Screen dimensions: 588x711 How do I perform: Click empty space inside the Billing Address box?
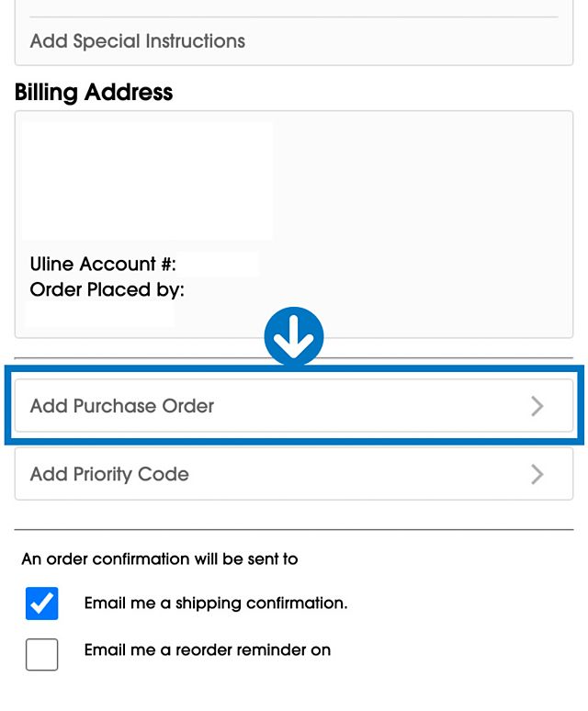pyautogui.click(x=423, y=202)
